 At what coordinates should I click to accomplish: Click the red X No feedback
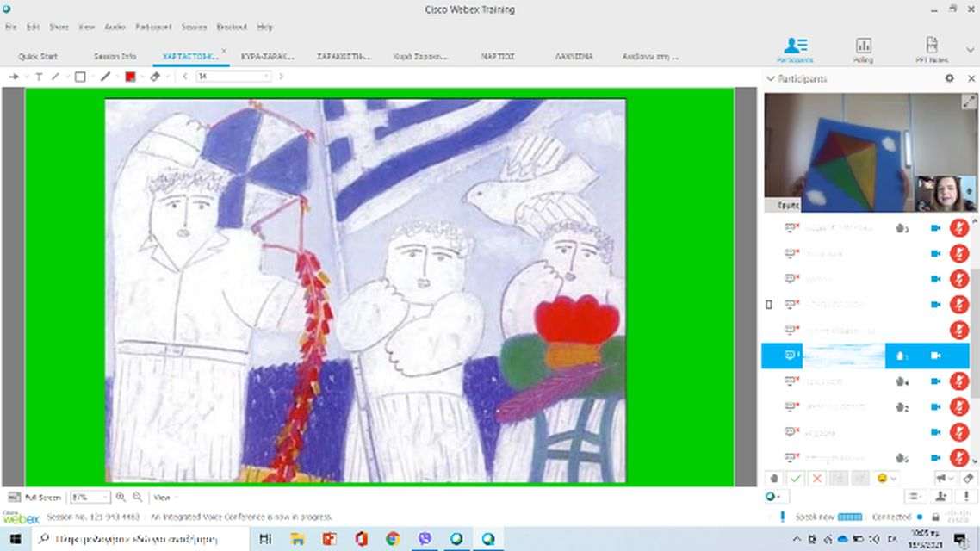click(x=816, y=479)
